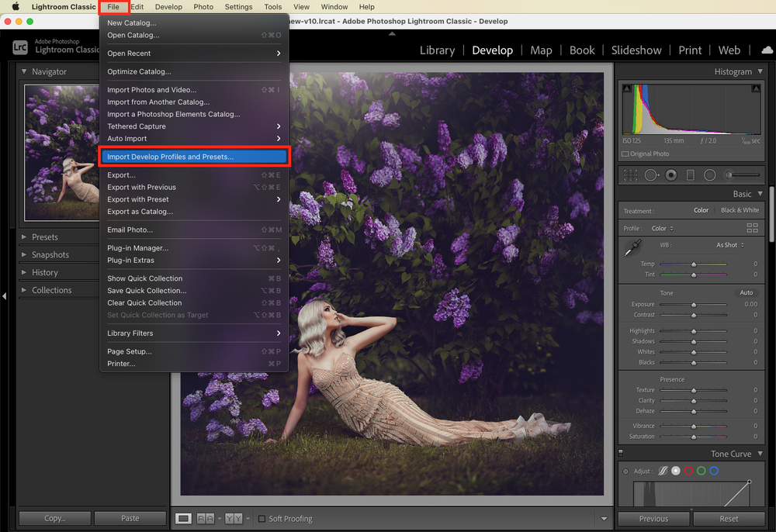Select the Graduated Filter rectangle tool
The height and width of the screenshot is (532, 776).
691,175
